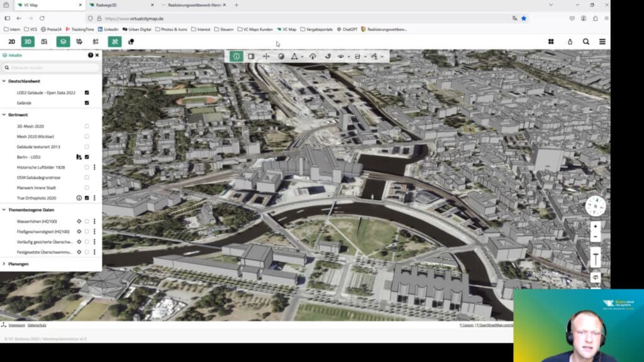The image size is (644, 362).
Task: Open the legend list icon
Action: pyautogui.click(x=96, y=42)
